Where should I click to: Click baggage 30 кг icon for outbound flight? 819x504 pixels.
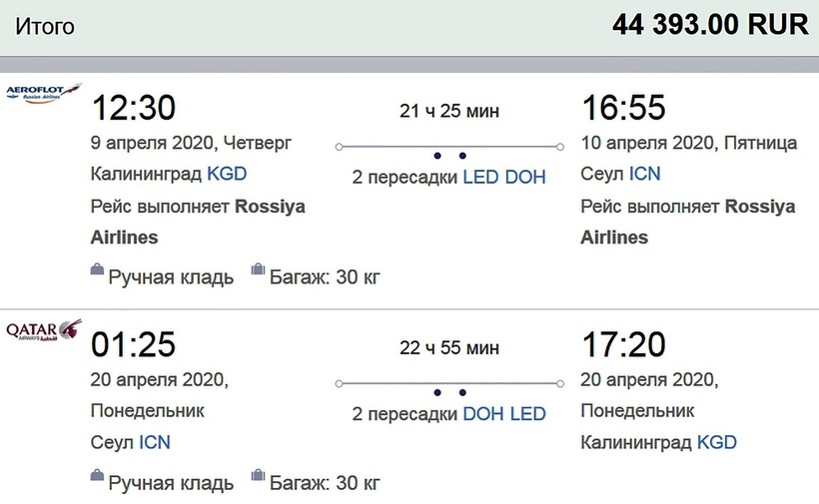point(258,269)
